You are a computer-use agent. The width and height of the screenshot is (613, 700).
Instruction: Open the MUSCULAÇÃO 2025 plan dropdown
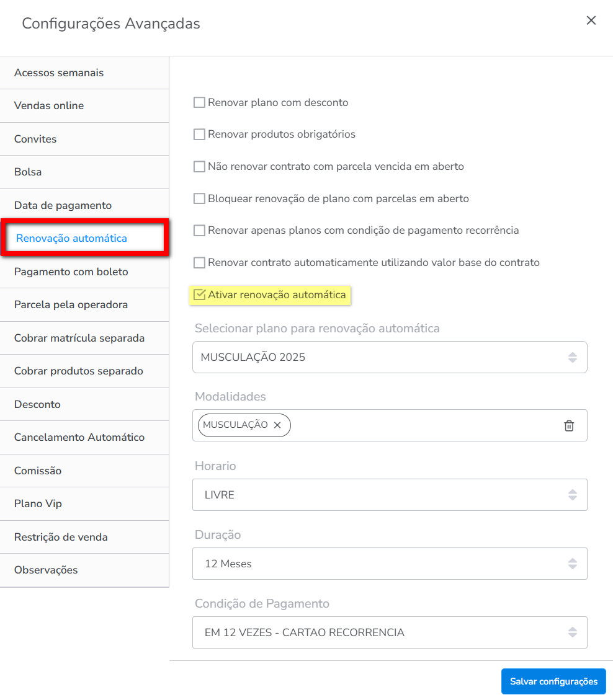(x=390, y=357)
